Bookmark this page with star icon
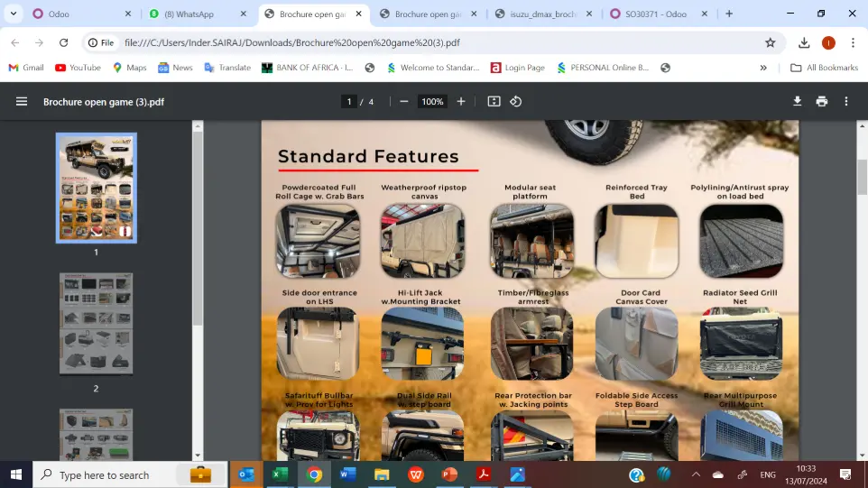 coord(770,42)
